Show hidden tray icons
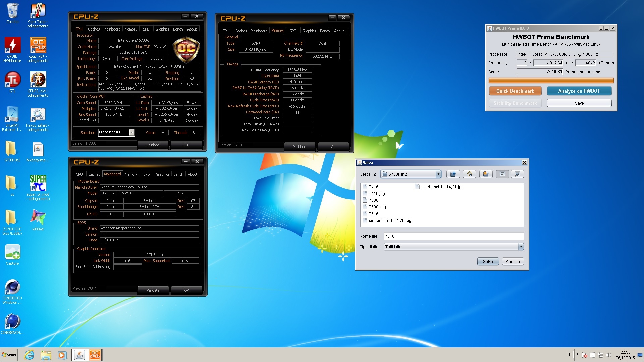This screenshot has width=644, height=362. 577,354
